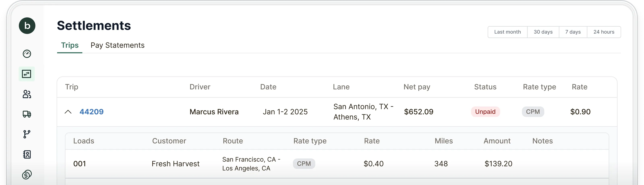Select the settlements transfer icon in sidebar
The image size is (644, 185).
(x=27, y=74)
